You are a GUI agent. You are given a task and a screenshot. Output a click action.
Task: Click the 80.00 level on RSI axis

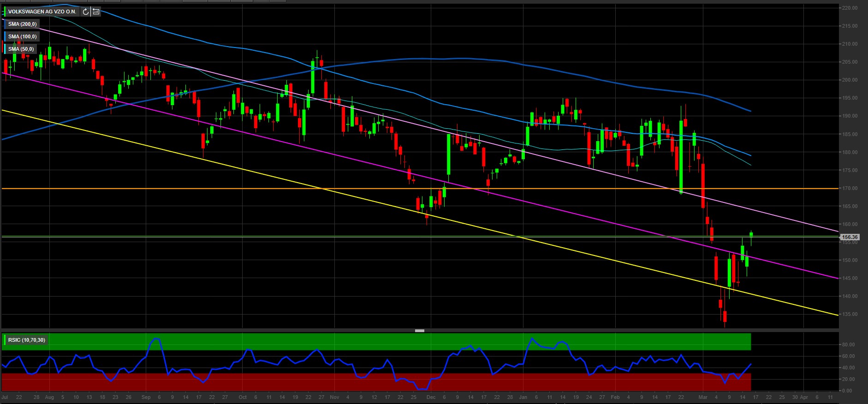(x=848, y=345)
